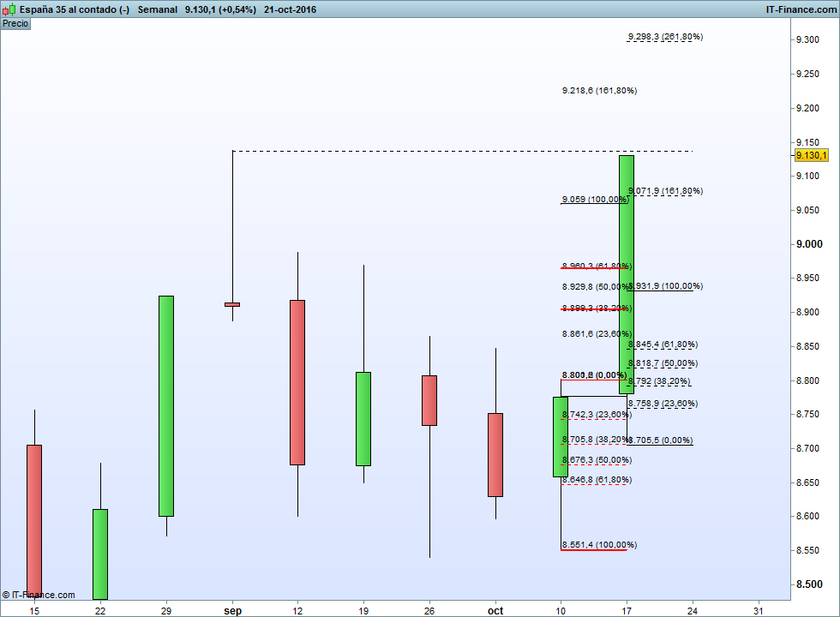Select the 8.705,5 (0,00%) Fibonacci level
Viewport: 840px width, 617px height.
[660, 440]
